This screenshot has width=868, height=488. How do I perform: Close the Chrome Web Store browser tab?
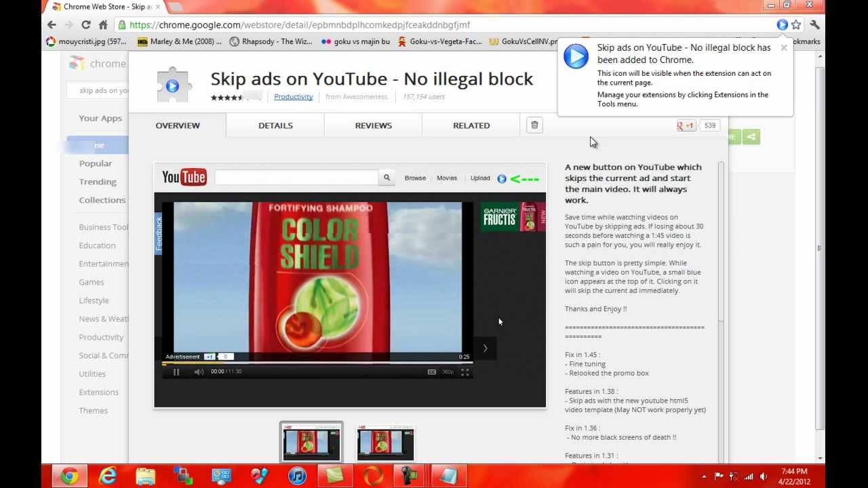point(158,7)
